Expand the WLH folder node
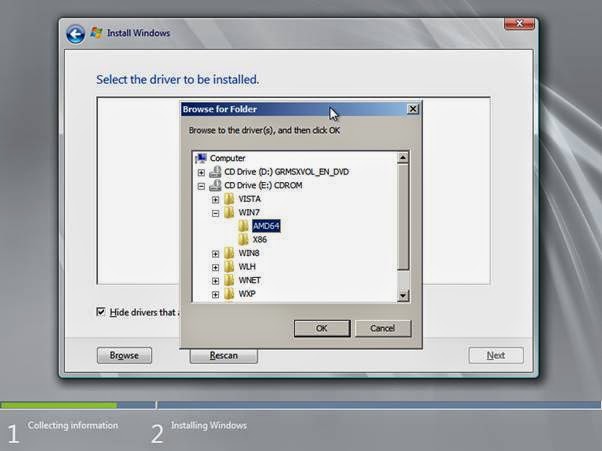Image resolution: width=602 pixels, height=451 pixels. [215, 267]
